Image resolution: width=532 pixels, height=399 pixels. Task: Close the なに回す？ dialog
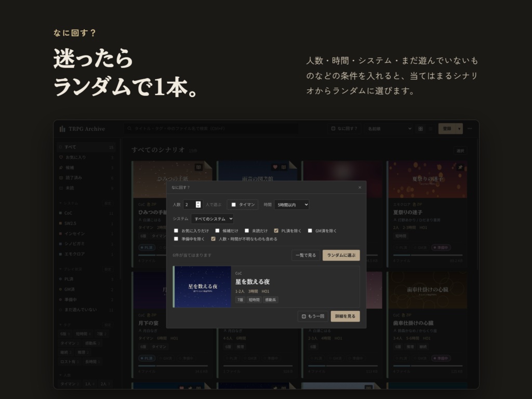(360, 187)
